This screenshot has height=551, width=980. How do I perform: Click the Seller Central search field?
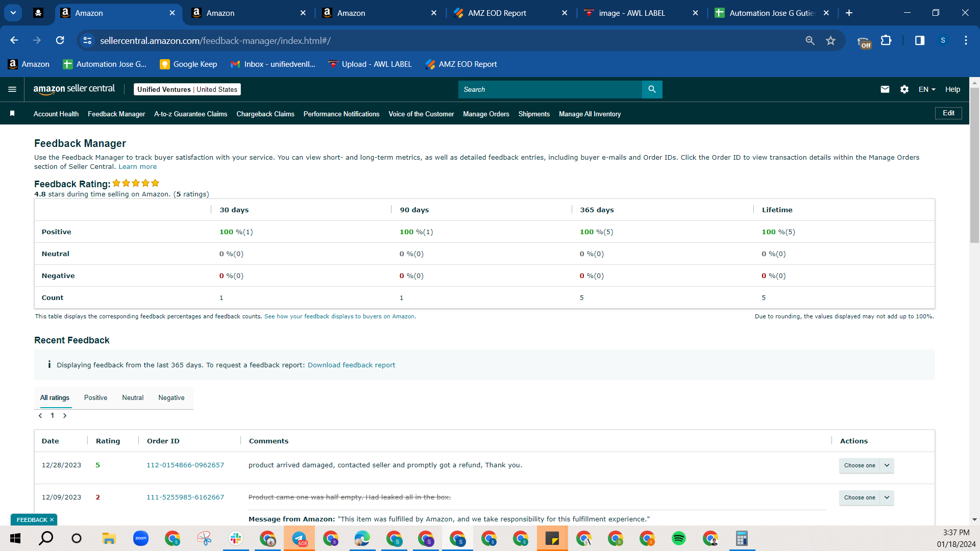click(x=550, y=89)
